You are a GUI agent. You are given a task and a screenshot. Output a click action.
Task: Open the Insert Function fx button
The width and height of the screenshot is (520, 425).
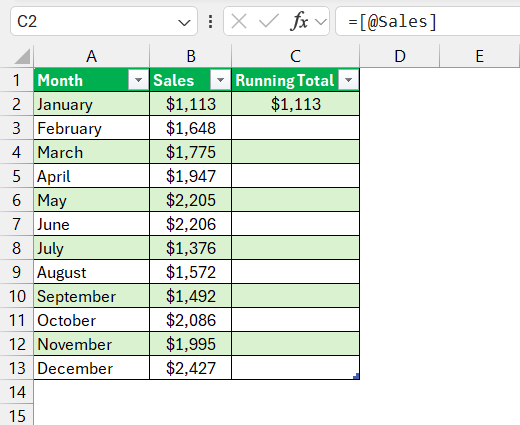(x=300, y=21)
